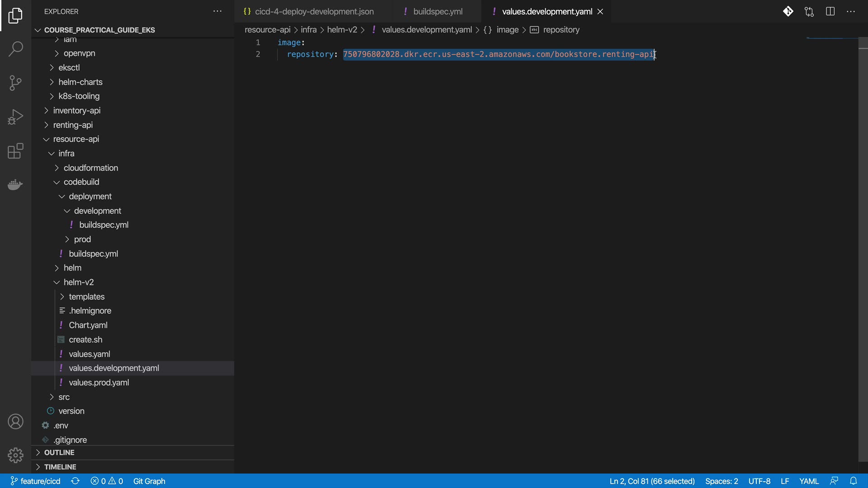Click the Split Editor Right icon
The width and height of the screenshot is (868, 488).
point(830,12)
